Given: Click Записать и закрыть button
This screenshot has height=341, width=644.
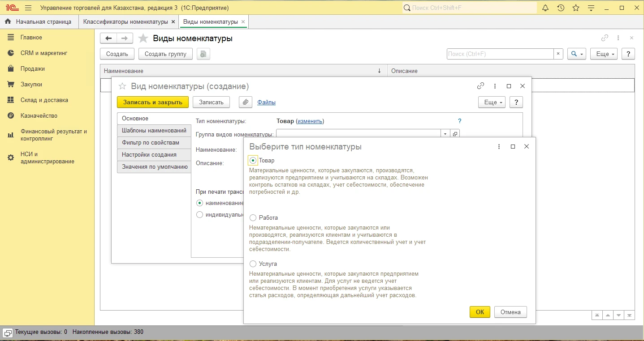Looking at the screenshot, I should tap(153, 102).
